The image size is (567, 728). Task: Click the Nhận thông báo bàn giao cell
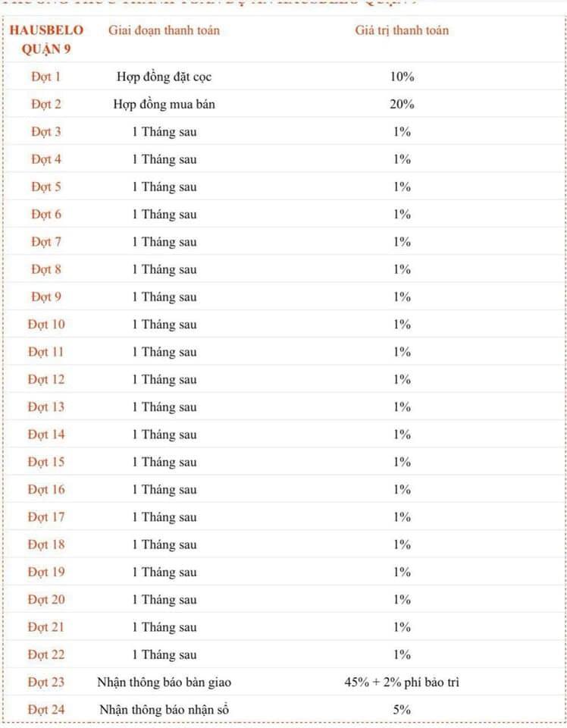164,682
